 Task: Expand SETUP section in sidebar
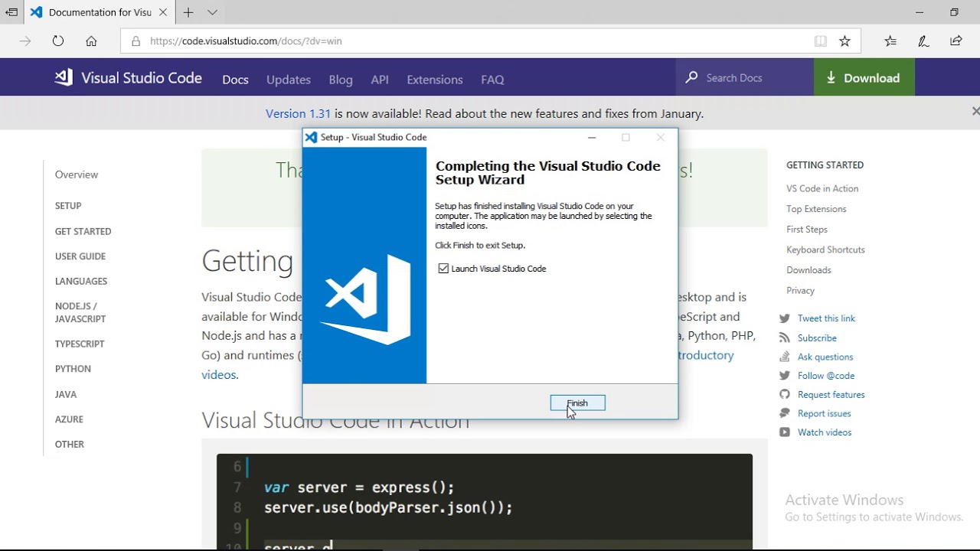point(68,206)
